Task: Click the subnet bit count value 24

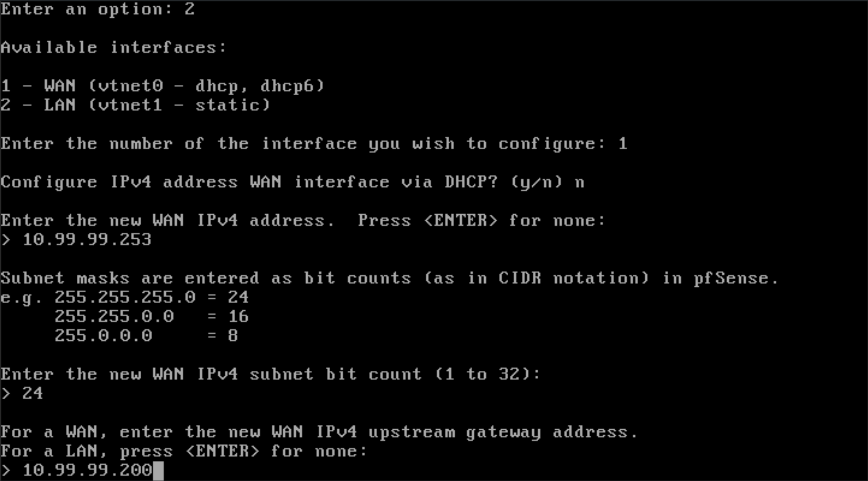Action: click(33, 393)
